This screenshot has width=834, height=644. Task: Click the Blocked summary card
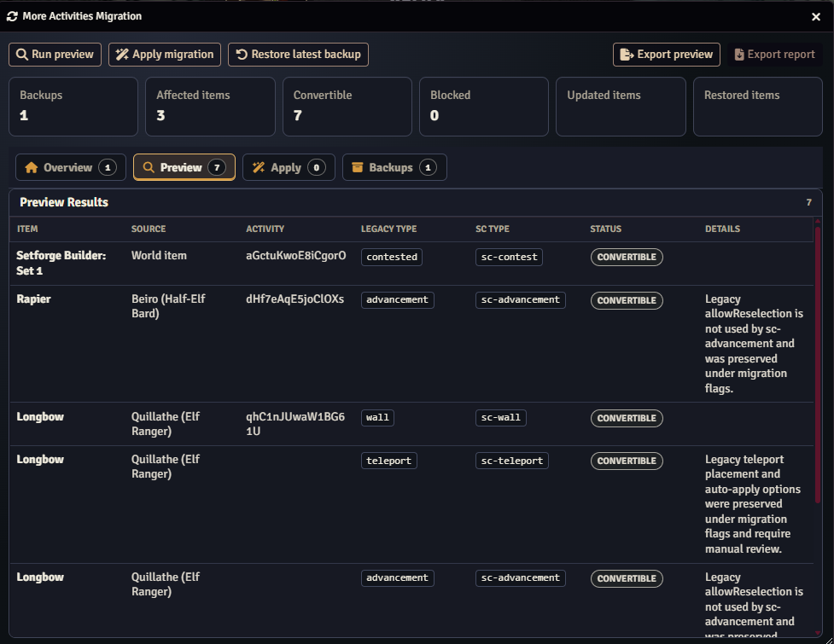[484, 107]
